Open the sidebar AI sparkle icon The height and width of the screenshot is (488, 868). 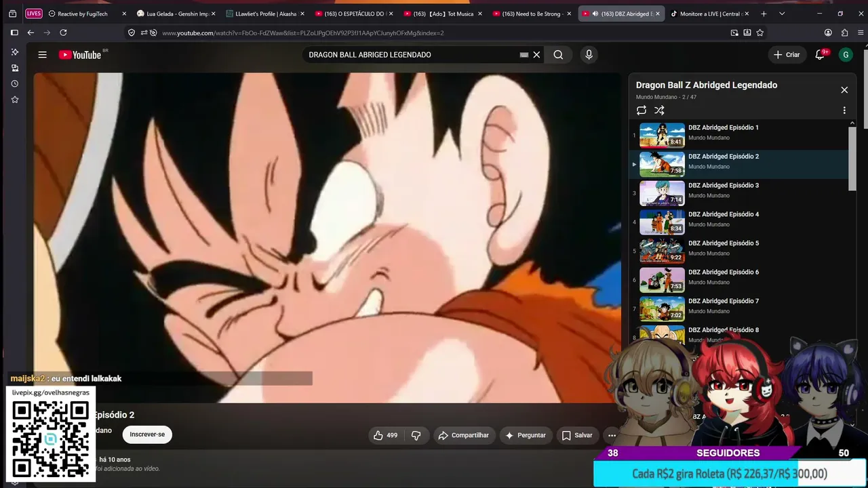14,52
